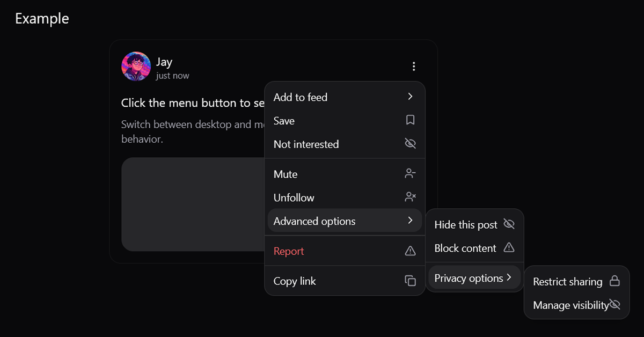
Task: Click the user-x icon beside Unfollow
Action: pos(410,197)
